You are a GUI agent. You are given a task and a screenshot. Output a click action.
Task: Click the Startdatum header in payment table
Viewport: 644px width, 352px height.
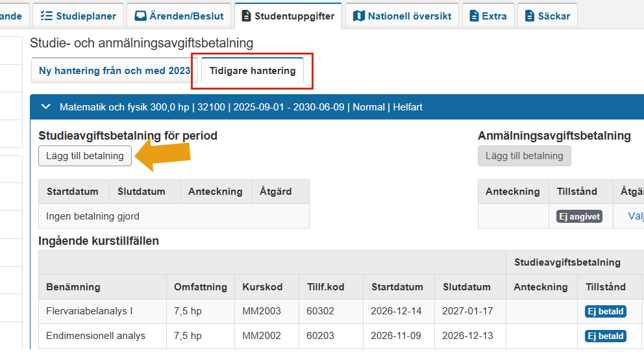pos(73,192)
